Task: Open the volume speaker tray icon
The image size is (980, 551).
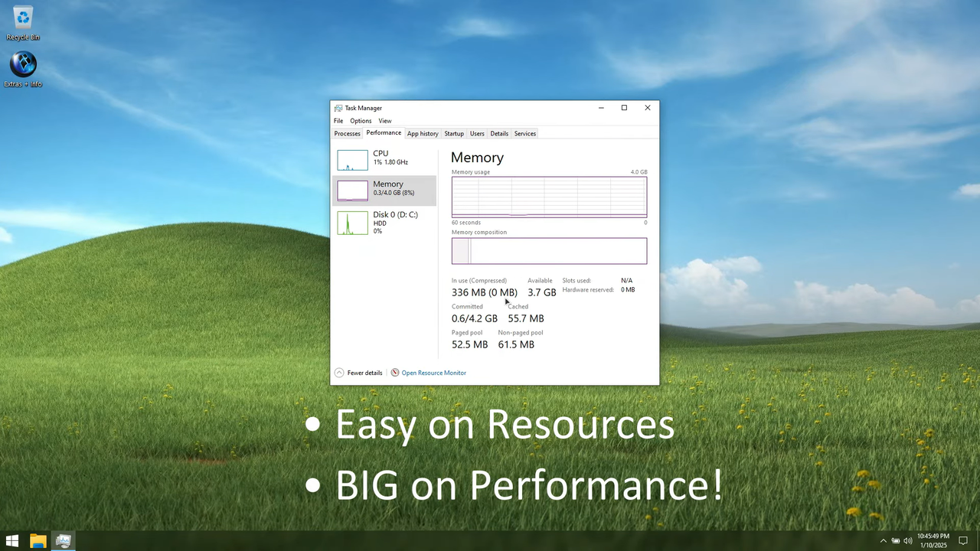Action: (x=907, y=541)
